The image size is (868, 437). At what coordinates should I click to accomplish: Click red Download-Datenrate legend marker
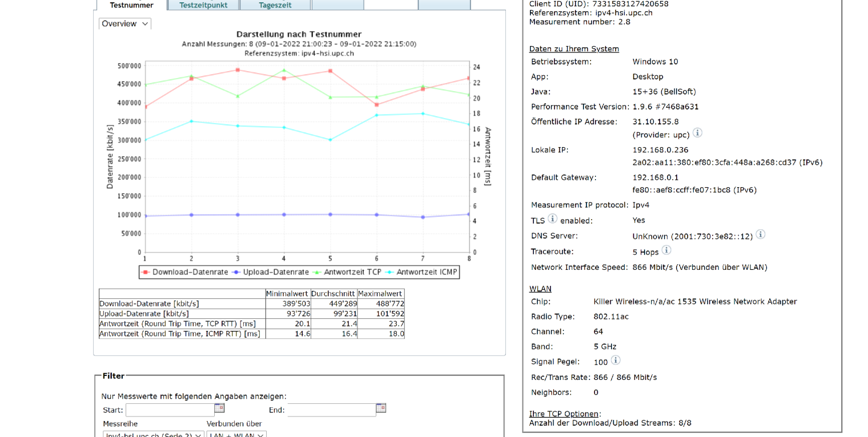click(147, 272)
